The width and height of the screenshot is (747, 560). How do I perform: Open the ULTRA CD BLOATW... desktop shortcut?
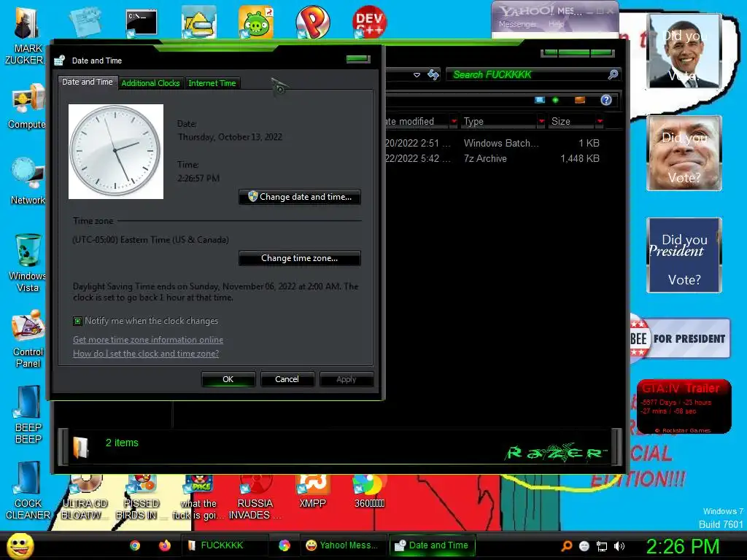point(85,497)
